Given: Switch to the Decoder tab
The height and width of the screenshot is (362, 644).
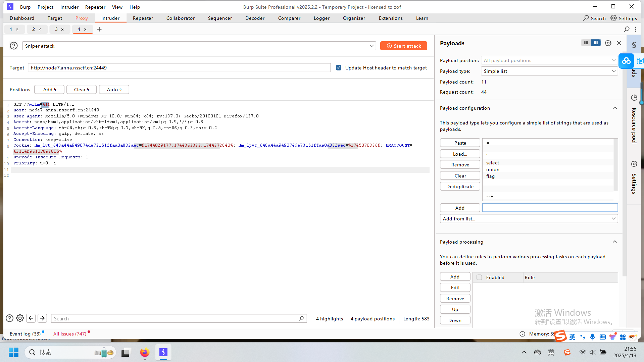Looking at the screenshot, I should (x=255, y=18).
